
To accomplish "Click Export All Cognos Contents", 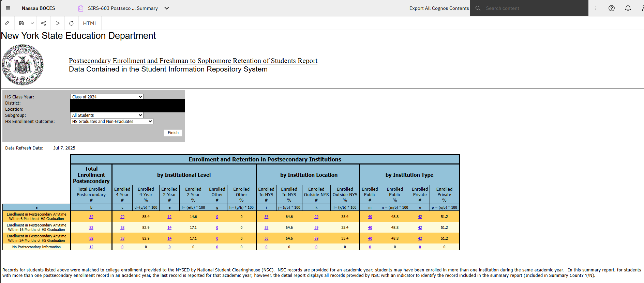I will point(439,8).
